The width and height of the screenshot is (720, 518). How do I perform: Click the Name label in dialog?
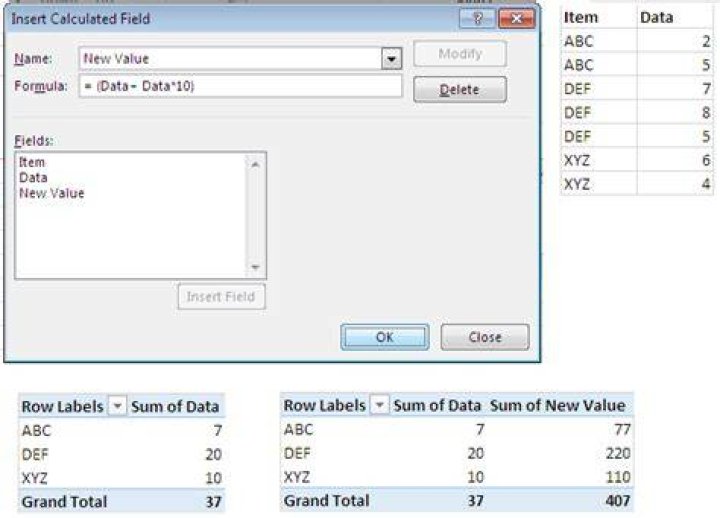[x=33, y=59]
